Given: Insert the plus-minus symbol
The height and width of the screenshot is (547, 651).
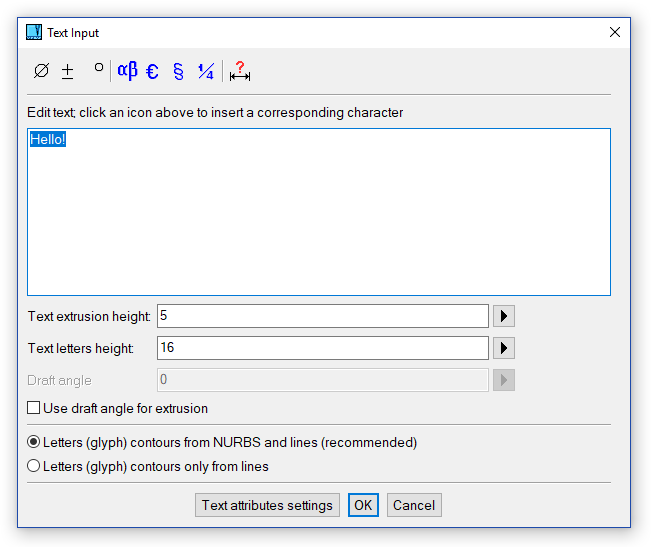Looking at the screenshot, I should coord(68,71).
